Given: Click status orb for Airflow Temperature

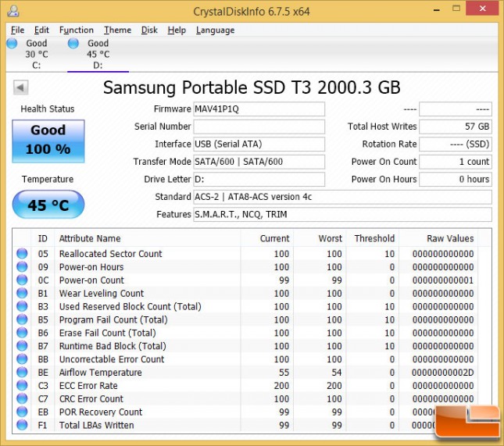Looking at the screenshot, I should tap(22, 372).
